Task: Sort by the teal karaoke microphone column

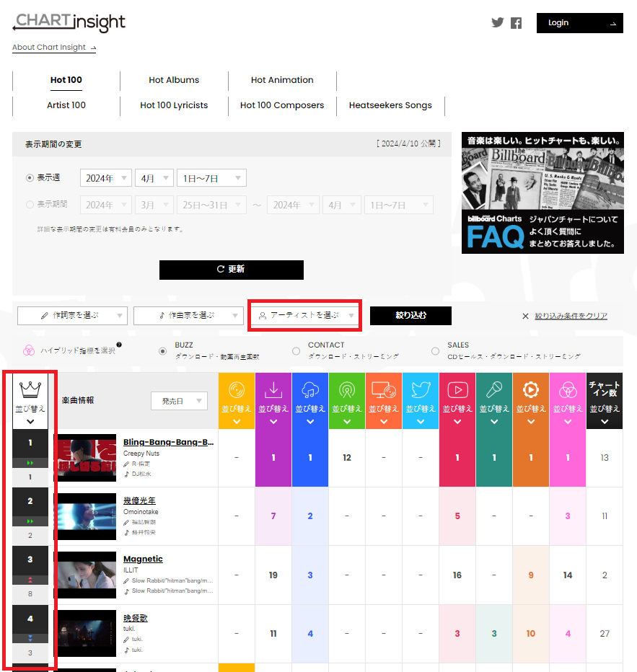Action: 494,401
